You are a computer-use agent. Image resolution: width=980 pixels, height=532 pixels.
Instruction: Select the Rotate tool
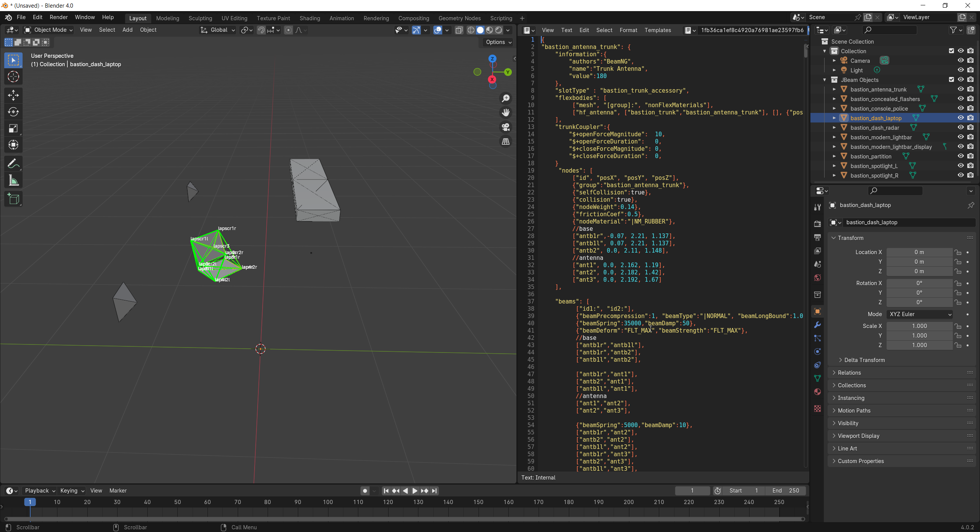pyautogui.click(x=13, y=112)
